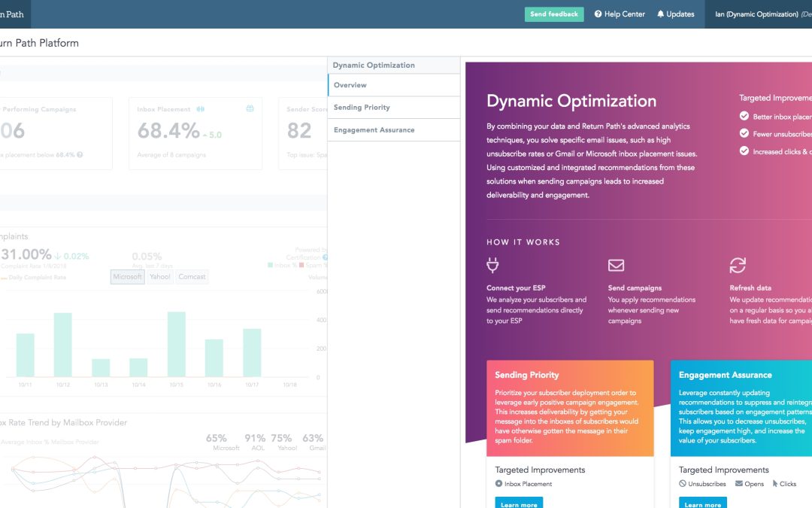
Task: Click the Updates bell icon
Action: (x=660, y=14)
